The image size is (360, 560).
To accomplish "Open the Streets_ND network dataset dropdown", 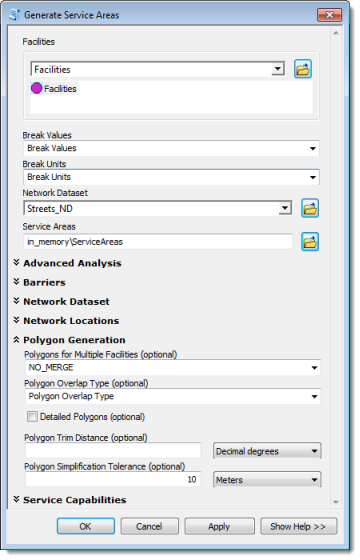I will 285,208.
